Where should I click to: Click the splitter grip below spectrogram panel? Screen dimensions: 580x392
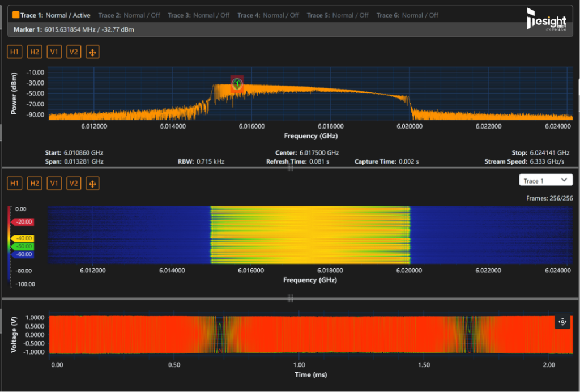pos(291,298)
